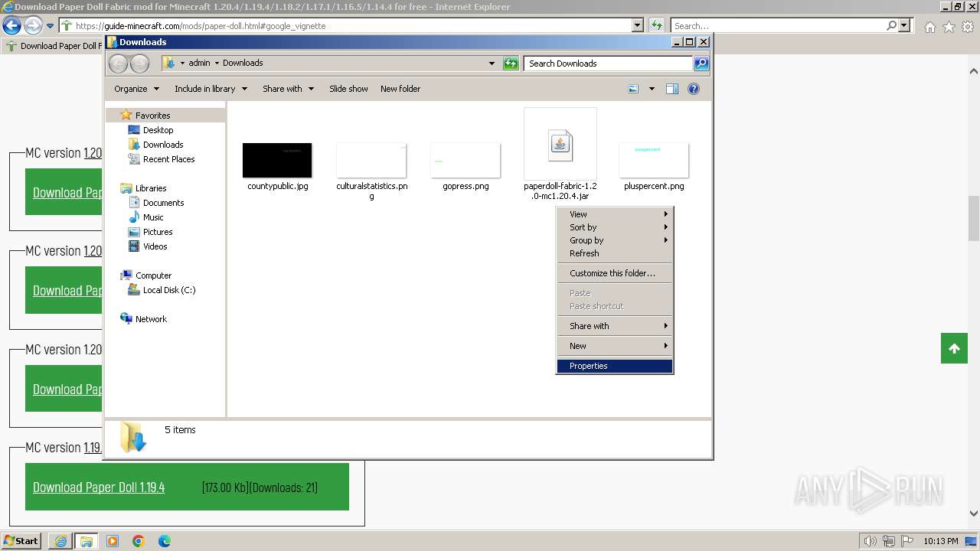Open the Group by submenu

(615, 240)
